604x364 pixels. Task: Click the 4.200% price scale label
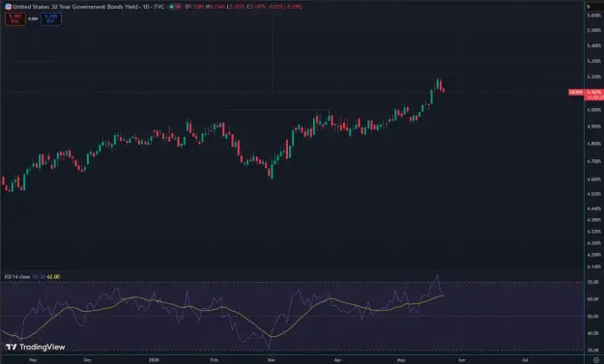pyautogui.click(x=594, y=255)
